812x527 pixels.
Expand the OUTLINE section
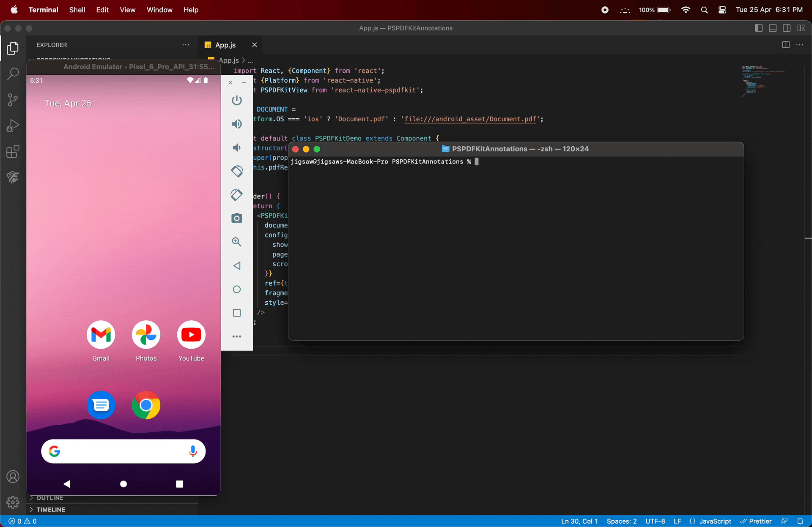[49, 498]
